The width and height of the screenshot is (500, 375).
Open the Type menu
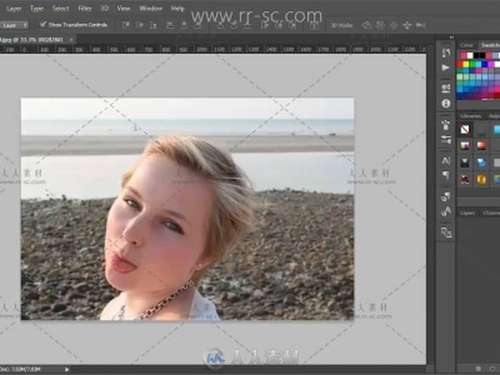37,9
